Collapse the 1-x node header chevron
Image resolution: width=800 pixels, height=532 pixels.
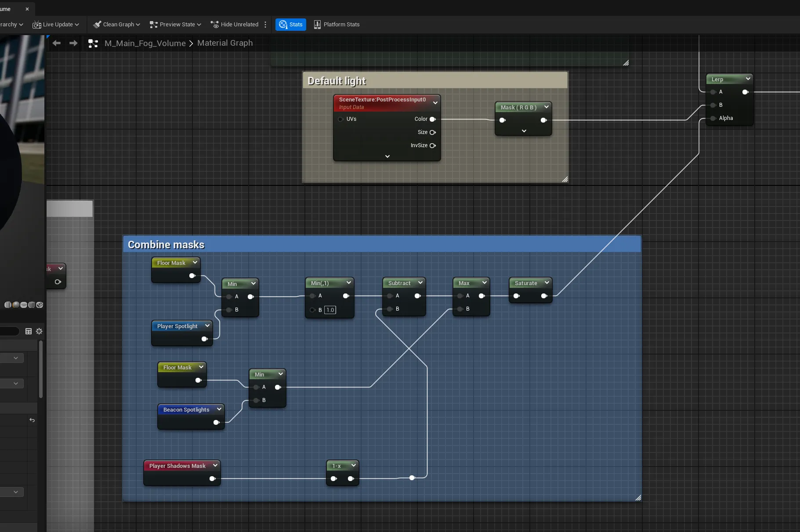(x=354, y=465)
